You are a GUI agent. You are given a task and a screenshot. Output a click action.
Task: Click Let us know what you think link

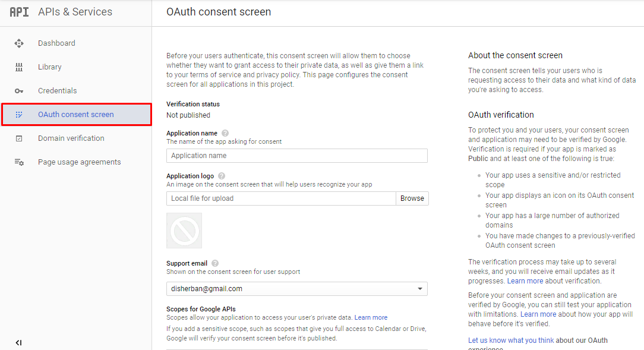[x=511, y=340]
